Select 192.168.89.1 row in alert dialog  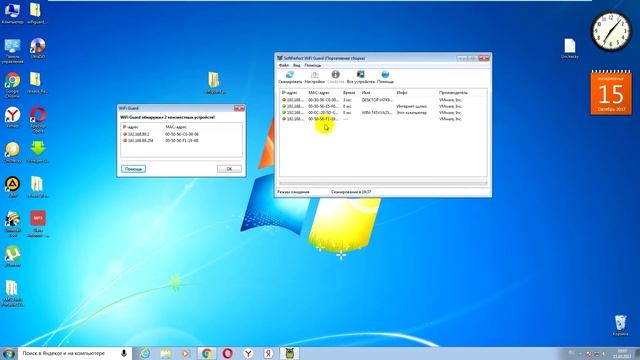(181, 134)
